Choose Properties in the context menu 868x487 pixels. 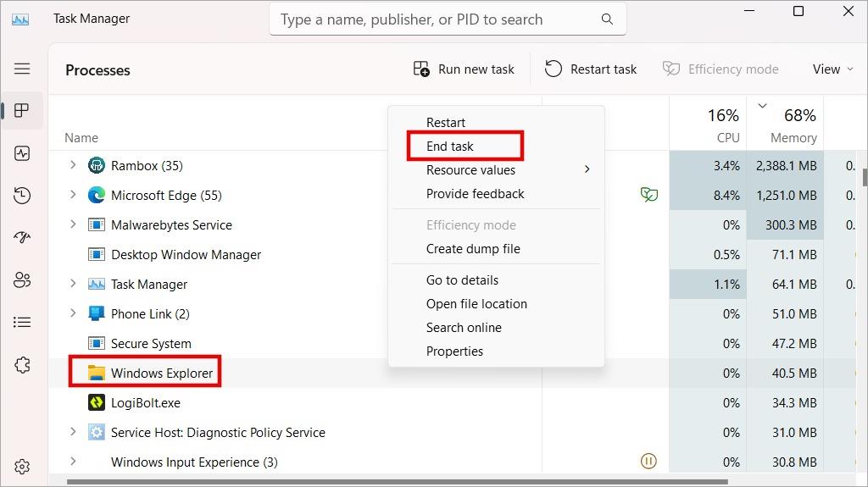(496, 351)
